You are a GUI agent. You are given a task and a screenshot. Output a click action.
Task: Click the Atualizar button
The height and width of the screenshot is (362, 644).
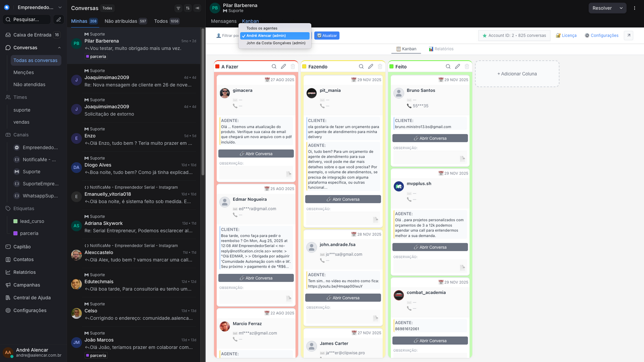[x=328, y=35]
